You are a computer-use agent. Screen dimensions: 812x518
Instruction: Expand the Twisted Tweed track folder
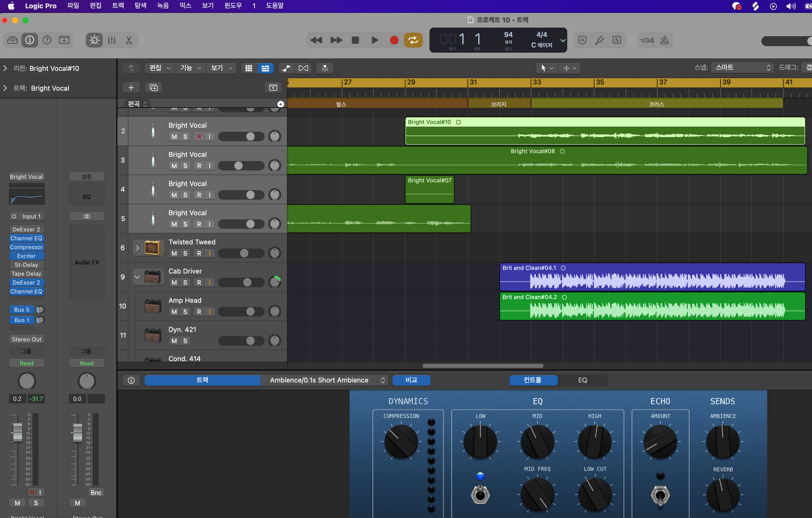pos(137,247)
